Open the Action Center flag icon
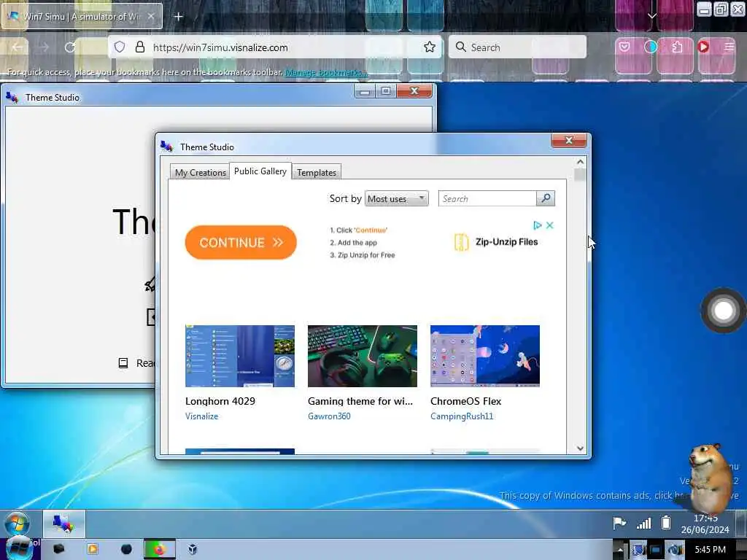Viewport: 747px width, 560px height. tap(619, 524)
